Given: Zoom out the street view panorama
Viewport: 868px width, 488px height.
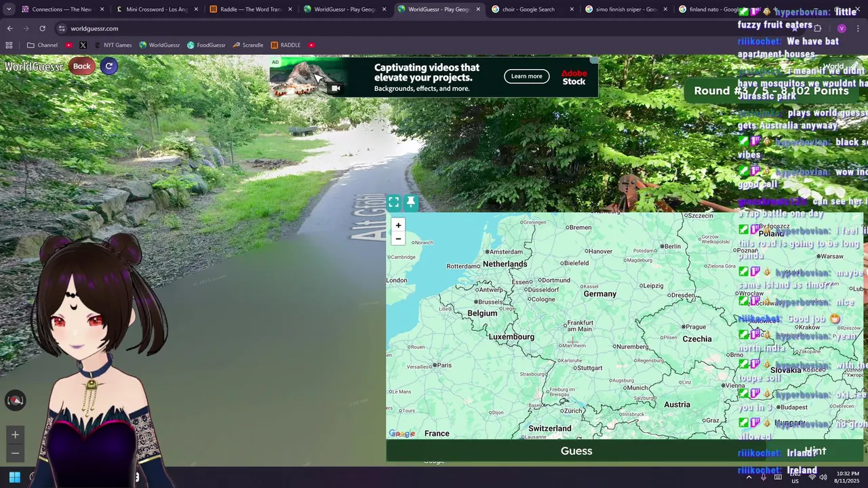Looking at the screenshot, I should pos(15,453).
